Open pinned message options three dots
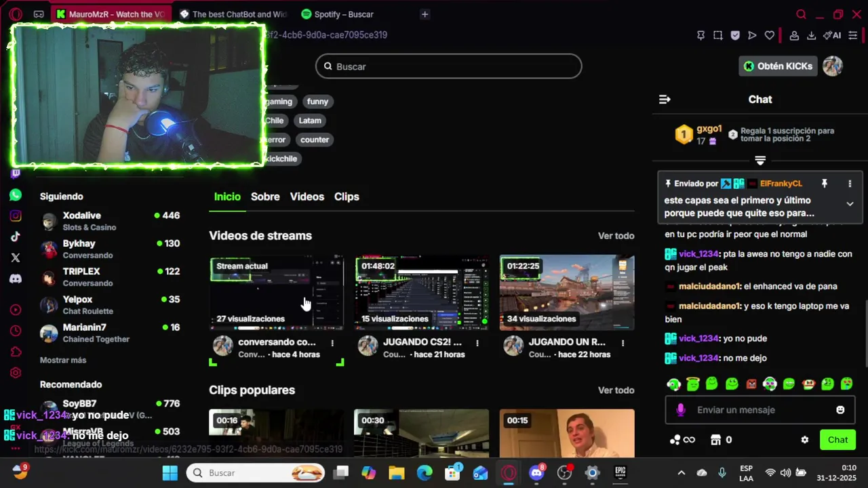868x488 pixels. [x=850, y=184]
